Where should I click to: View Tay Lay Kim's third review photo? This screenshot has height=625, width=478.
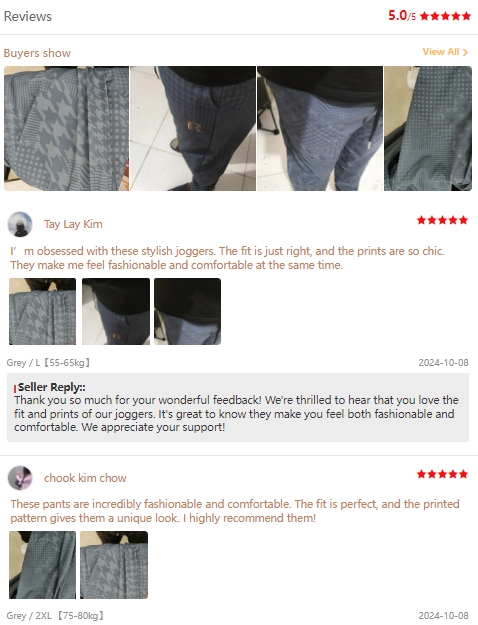(x=187, y=311)
